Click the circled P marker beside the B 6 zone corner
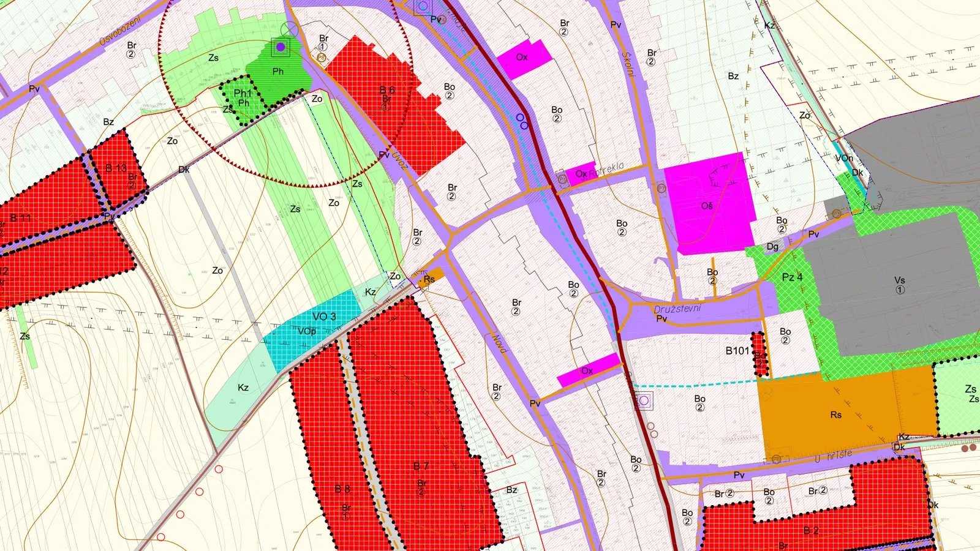 [322, 58]
